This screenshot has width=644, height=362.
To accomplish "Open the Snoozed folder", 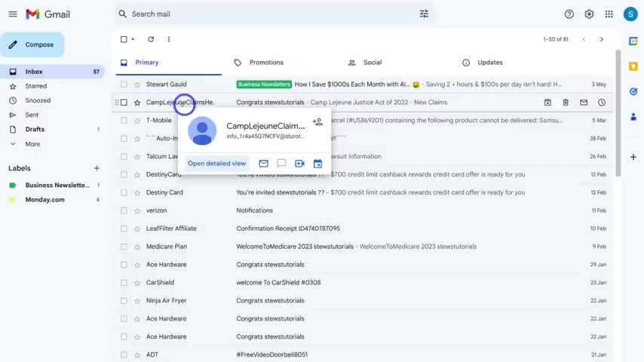I will point(53,100).
